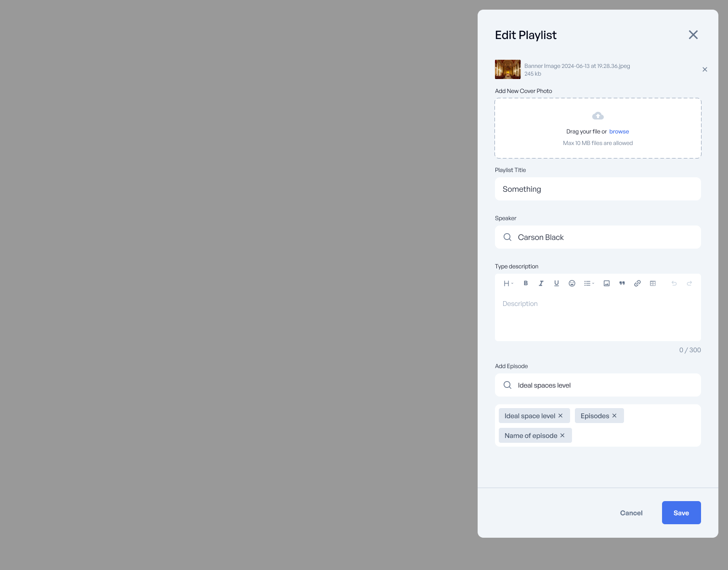Insert a blockquote using quote icon
728x570 pixels.
tap(622, 283)
